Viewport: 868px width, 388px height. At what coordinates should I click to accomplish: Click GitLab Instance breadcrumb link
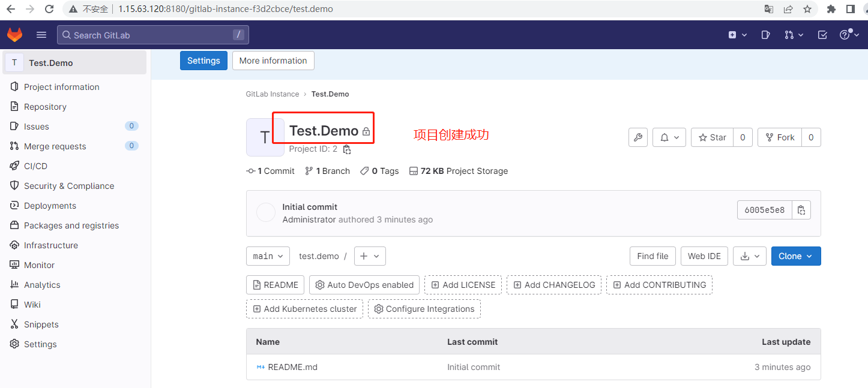[x=273, y=94]
